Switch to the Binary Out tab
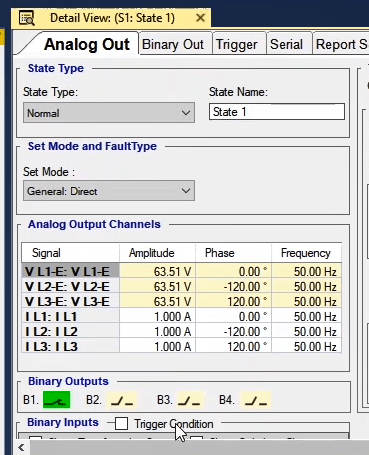The image size is (369, 455). [x=173, y=44]
